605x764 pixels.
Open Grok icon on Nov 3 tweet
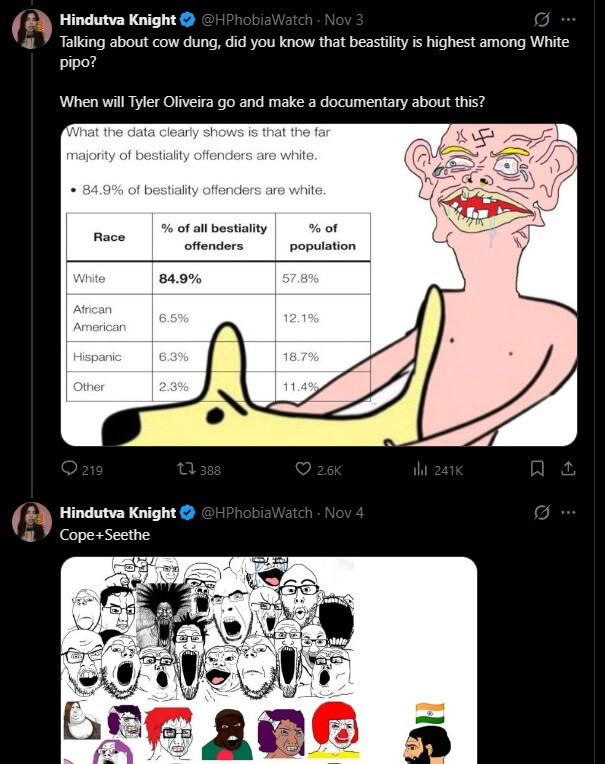pos(542,19)
